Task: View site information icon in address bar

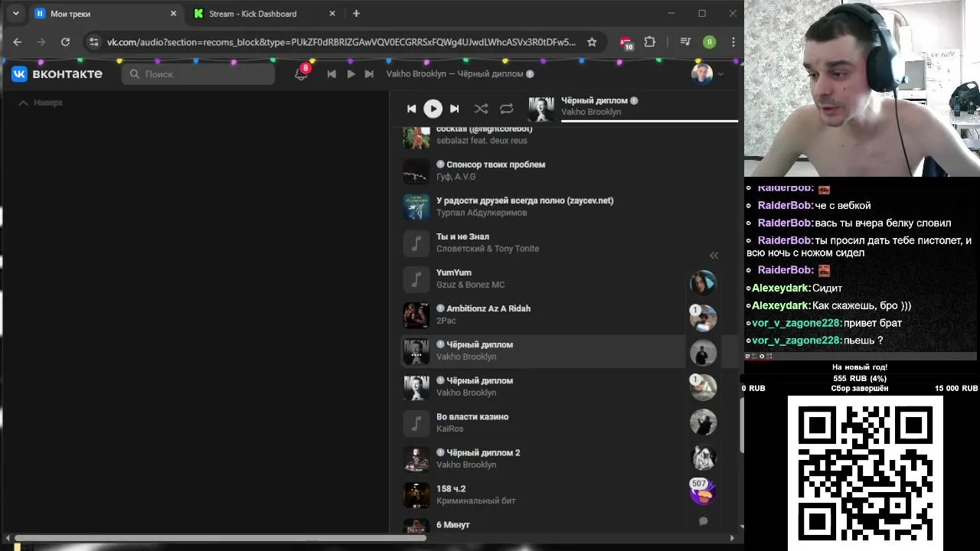Action: pyautogui.click(x=93, y=42)
